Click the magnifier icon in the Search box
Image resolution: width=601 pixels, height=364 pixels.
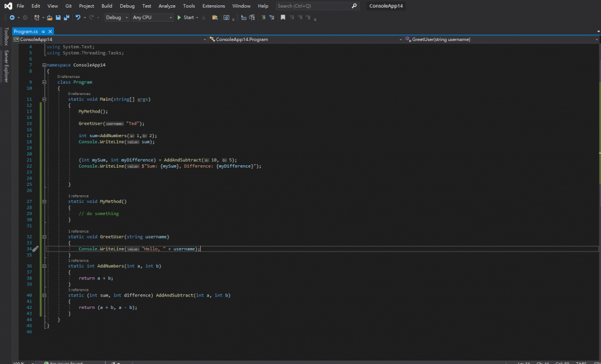tap(354, 6)
